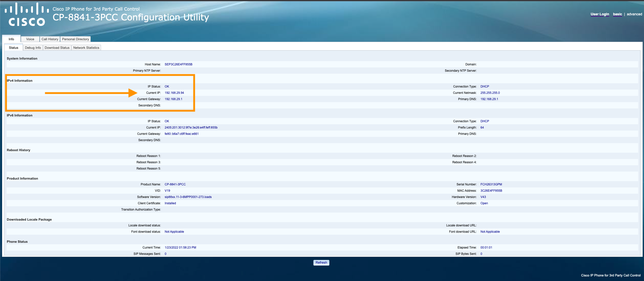Screen dimensions: 644x281
Task: Click the IPv4 Information heading
Action: click(20, 81)
